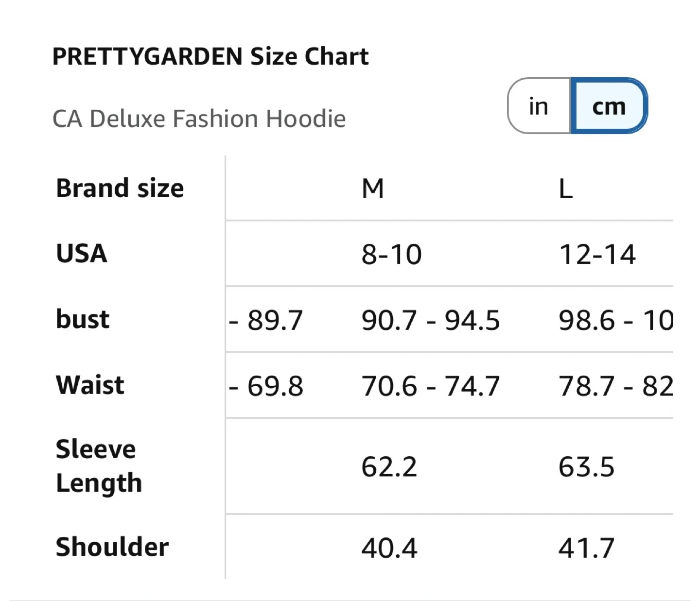Click the Shoulder row label
Image resolution: width=700 pixels, height=601 pixels.
pyautogui.click(x=112, y=547)
